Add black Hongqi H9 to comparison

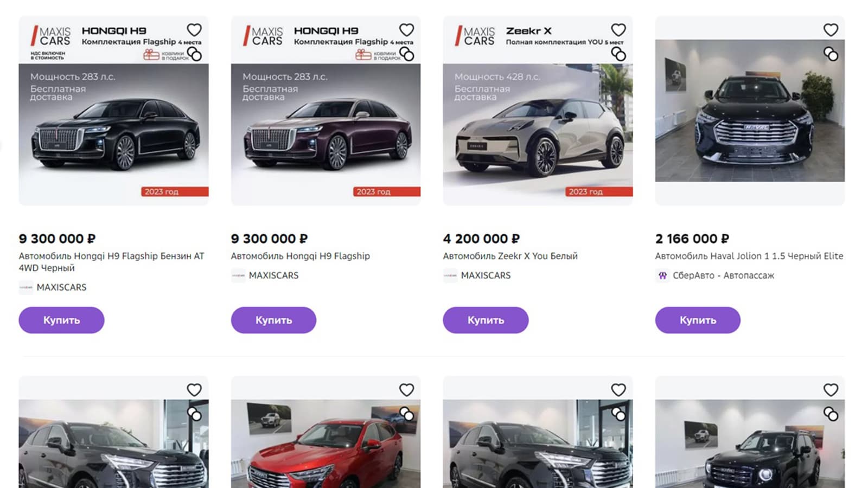tap(194, 54)
